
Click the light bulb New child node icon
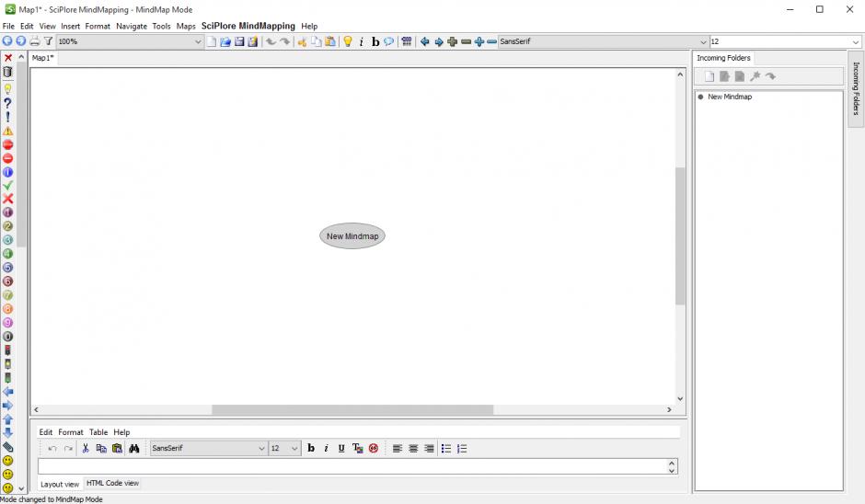click(x=348, y=41)
